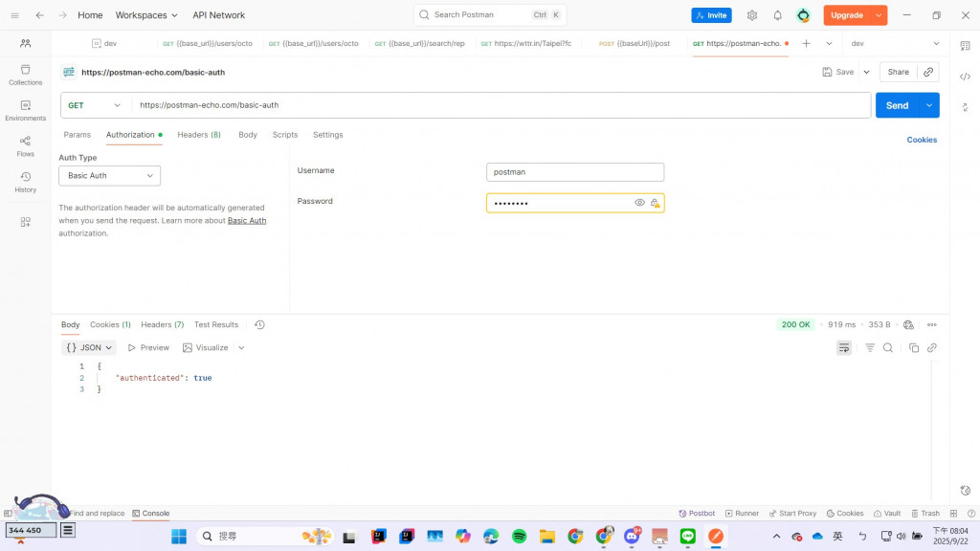Switch to the wttr.in/Taipei request tab
Viewport: 980px width, 551px height.
pos(526,43)
